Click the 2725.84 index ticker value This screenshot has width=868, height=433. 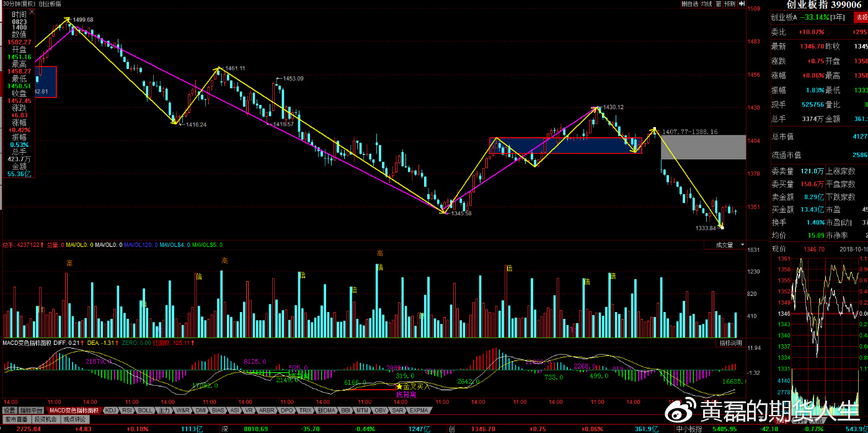29,429
